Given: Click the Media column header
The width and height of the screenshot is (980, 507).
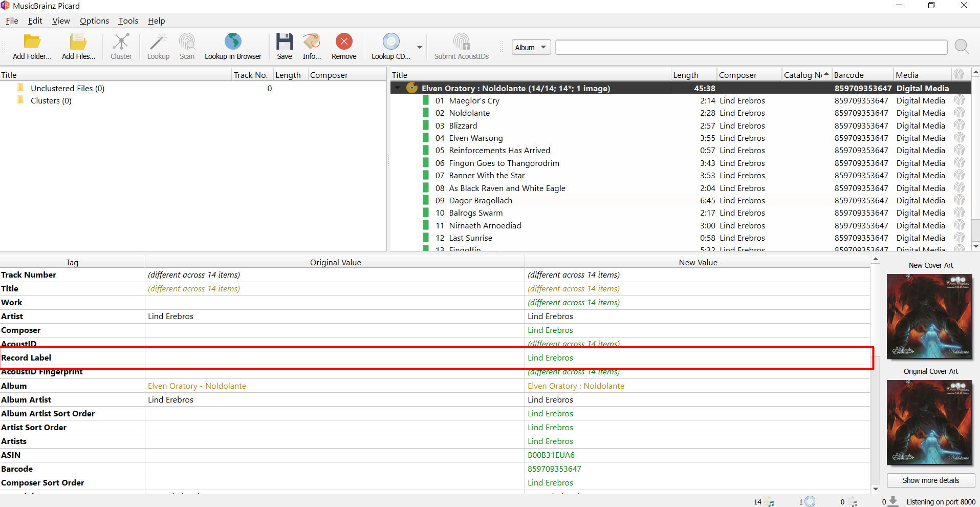Looking at the screenshot, I should pos(923,75).
